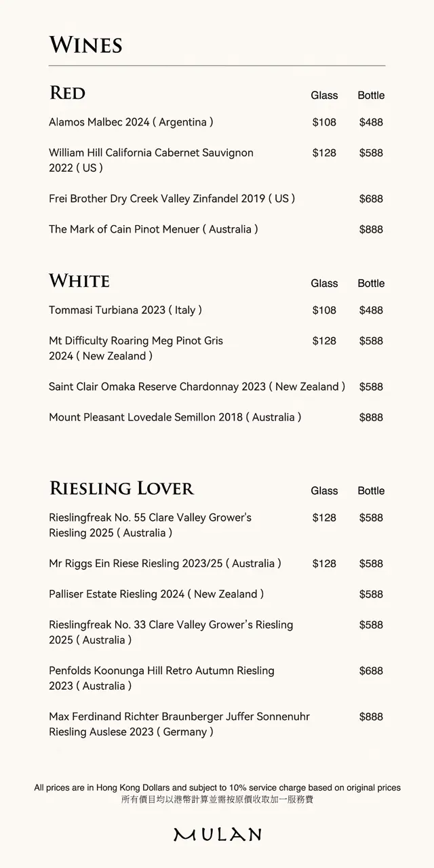The image size is (434, 868).
Task: Open the Riesling Lover section heading
Action: click(121, 488)
